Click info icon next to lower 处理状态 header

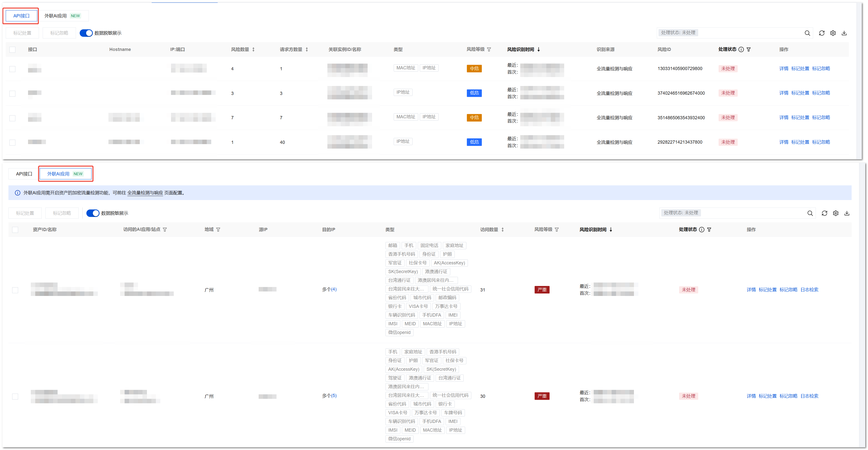click(701, 230)
